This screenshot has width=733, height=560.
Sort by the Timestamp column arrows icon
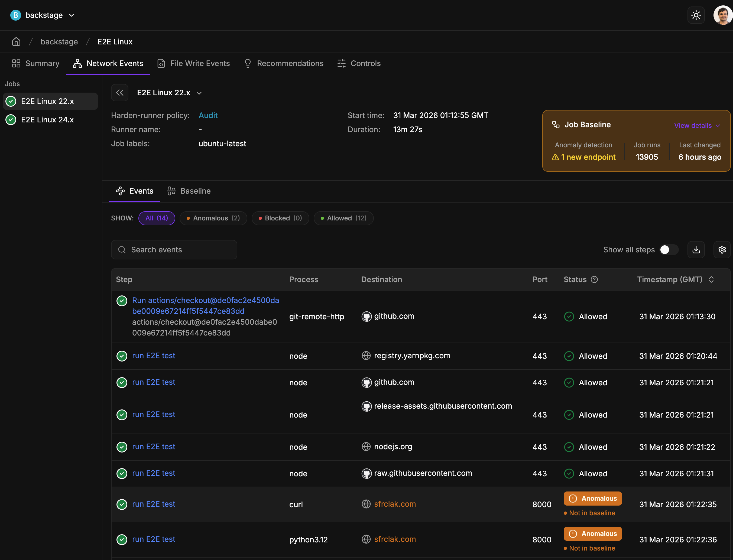(711, 279)
